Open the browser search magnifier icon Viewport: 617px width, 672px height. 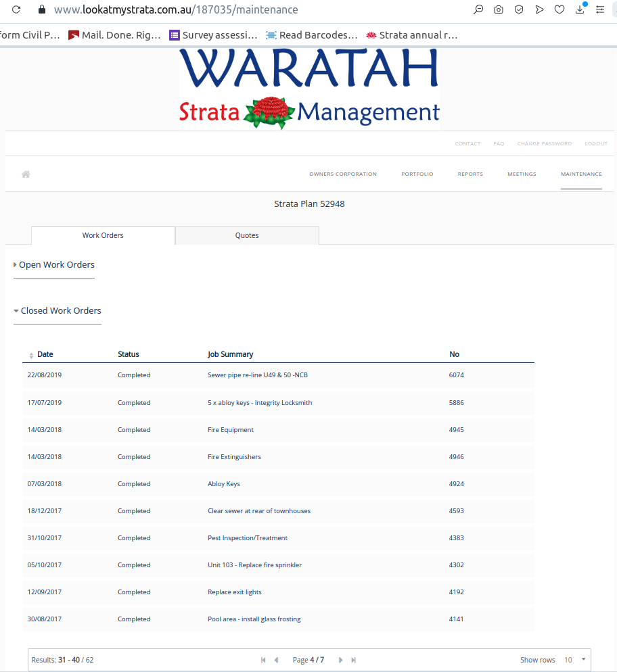tap(478, 9)
